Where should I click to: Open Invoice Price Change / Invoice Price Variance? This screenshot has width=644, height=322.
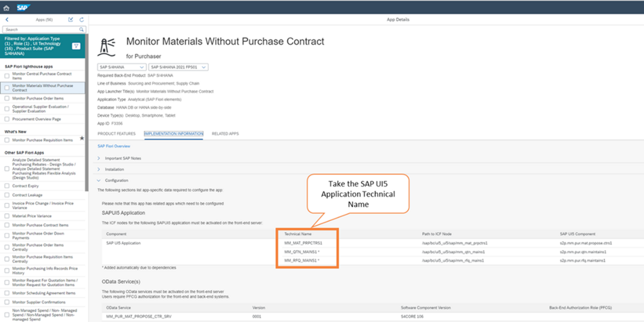tap(43, 205)
